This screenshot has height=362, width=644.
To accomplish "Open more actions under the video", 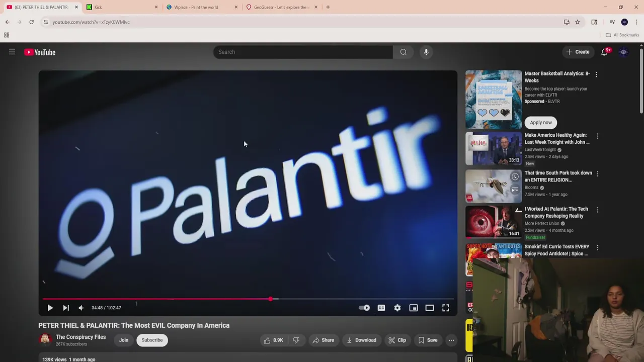I will [451, 340].
